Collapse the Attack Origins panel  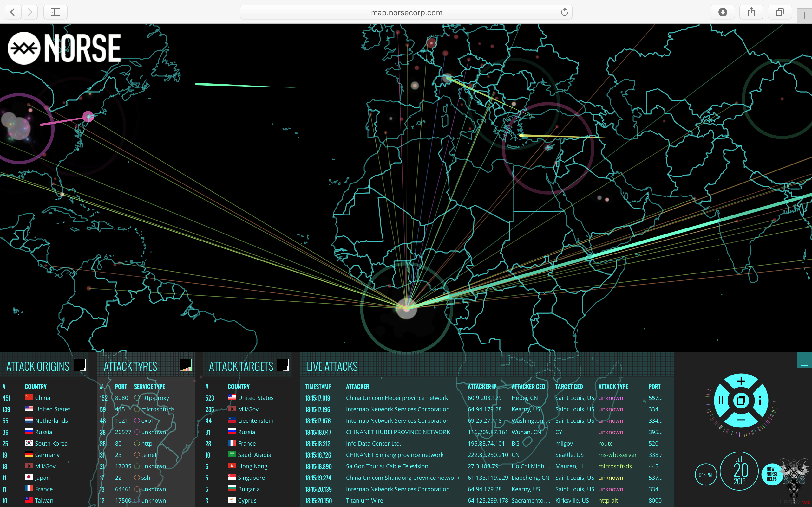coord(80,365)
